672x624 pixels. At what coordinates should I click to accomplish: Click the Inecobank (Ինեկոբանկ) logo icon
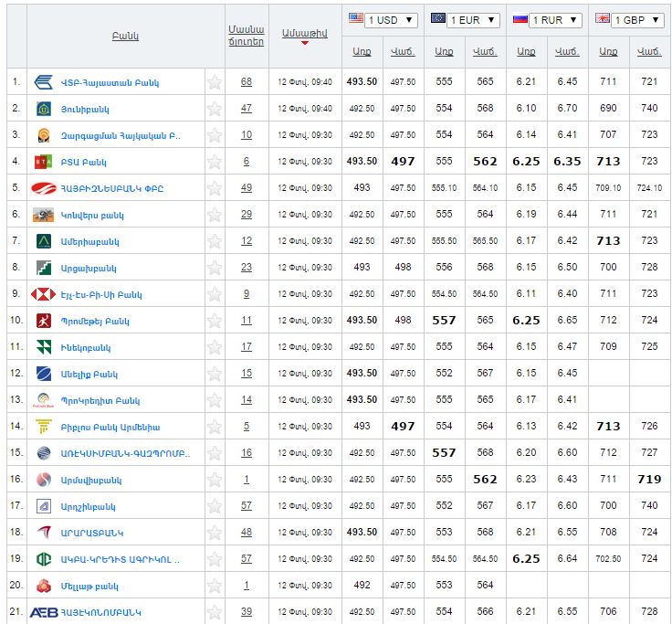click(43, 347)
